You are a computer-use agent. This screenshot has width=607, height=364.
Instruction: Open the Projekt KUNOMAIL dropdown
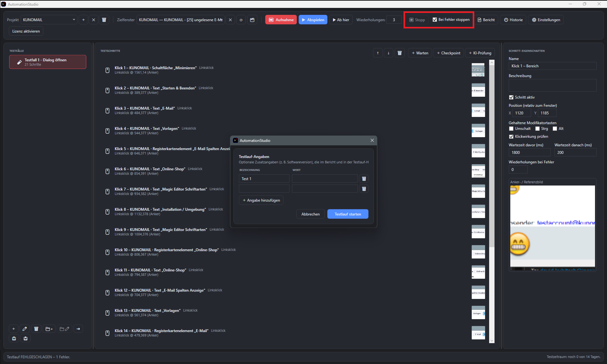coord(49,20)
